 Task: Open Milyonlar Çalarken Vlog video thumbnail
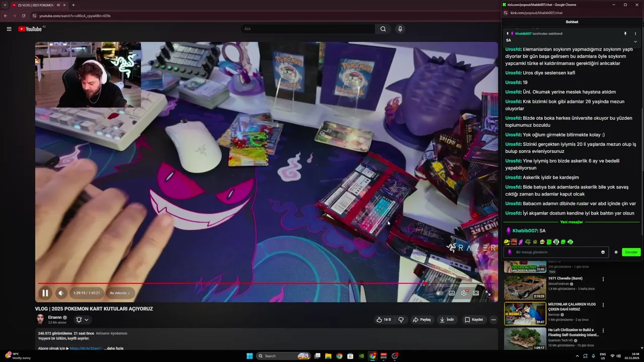pyautogui.click(x=525, y=314)
